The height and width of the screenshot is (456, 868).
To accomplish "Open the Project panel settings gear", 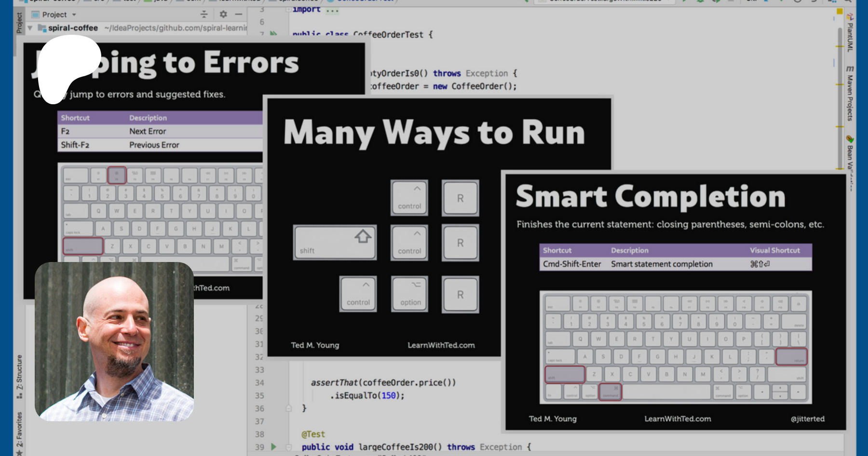I will point(223,14).
